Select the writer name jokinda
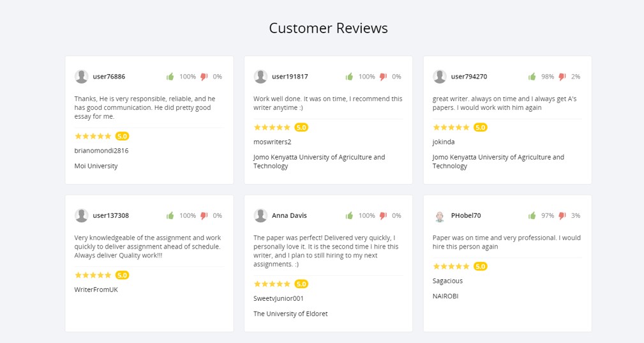This screenshot has height=343, width=644. (444, 142)
